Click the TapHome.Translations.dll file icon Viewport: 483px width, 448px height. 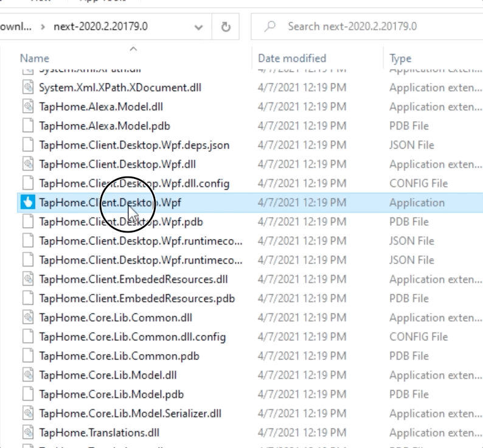pos(28,433)
